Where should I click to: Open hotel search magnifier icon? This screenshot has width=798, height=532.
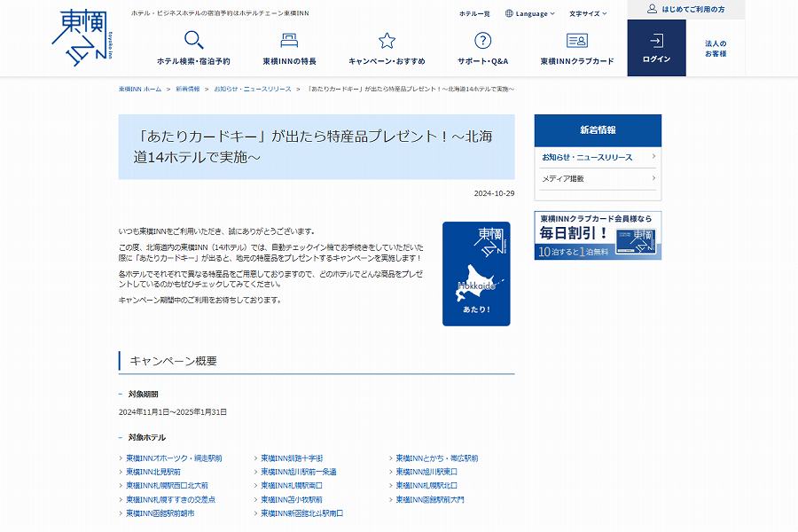click(193, 40)
